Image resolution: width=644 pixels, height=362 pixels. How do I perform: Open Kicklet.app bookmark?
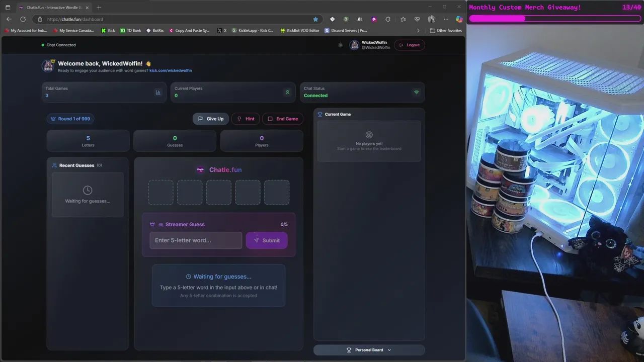tap(253, 31)
